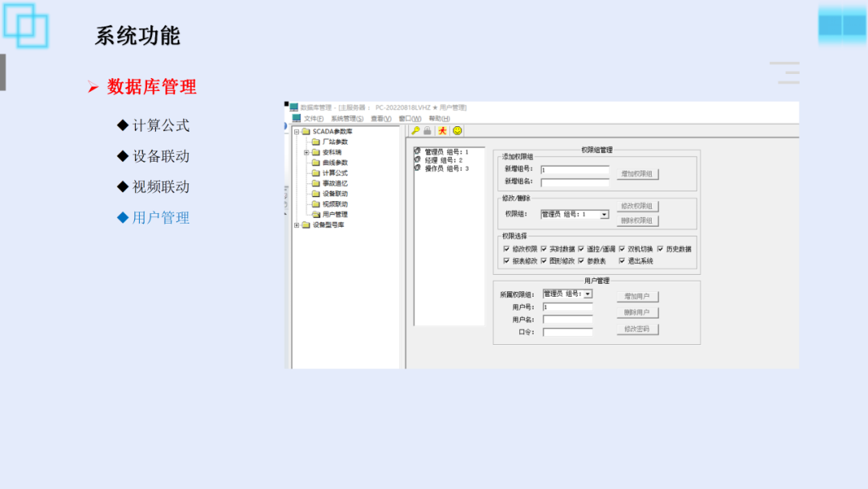Image resolution: width=868 pixels, height=489 pixels.
Task: Toggle the 实时数据 checkbox
Action: click(543, 249)
